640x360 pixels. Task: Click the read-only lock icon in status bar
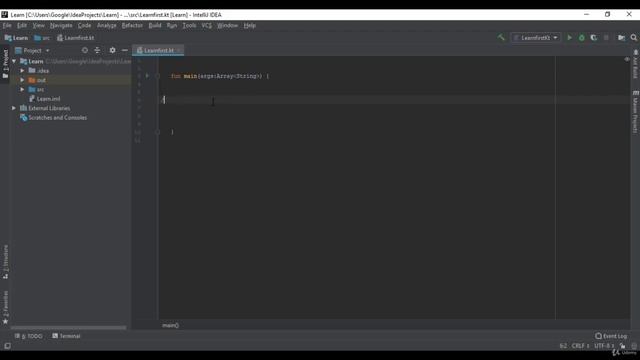tap(622, 346)
